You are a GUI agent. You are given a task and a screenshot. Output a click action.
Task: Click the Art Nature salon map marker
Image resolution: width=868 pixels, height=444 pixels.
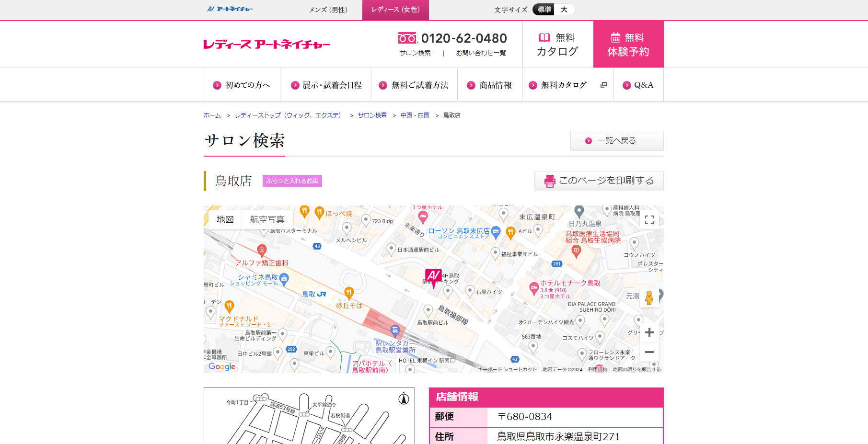pos(433,277)
